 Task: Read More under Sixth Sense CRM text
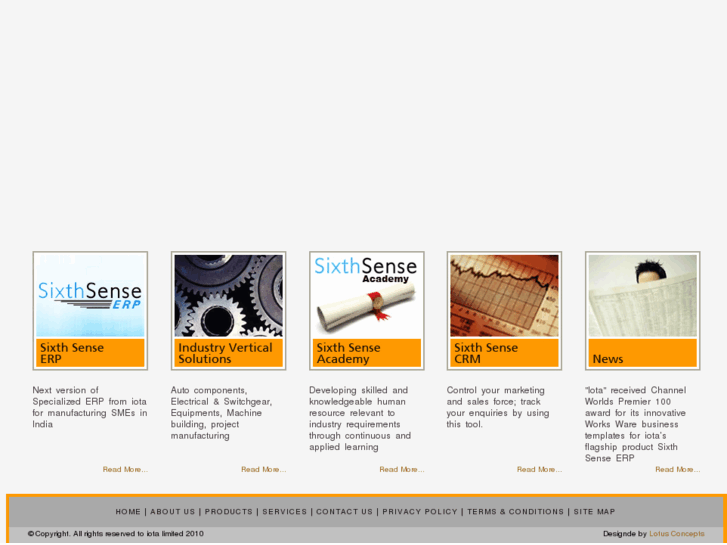tap(539, 469)
